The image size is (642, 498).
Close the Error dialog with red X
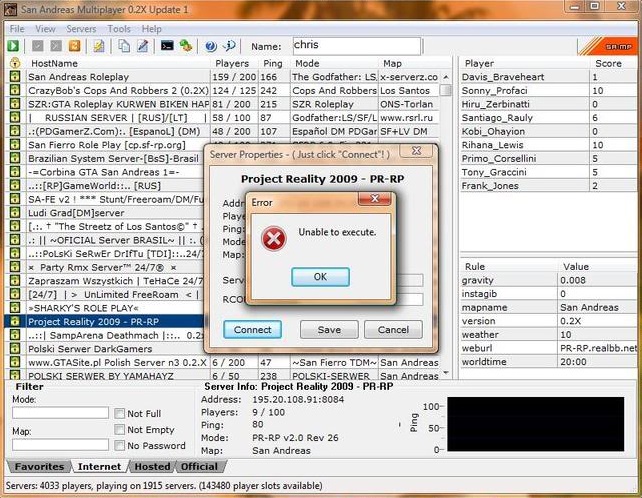click(x=374, y=199)
